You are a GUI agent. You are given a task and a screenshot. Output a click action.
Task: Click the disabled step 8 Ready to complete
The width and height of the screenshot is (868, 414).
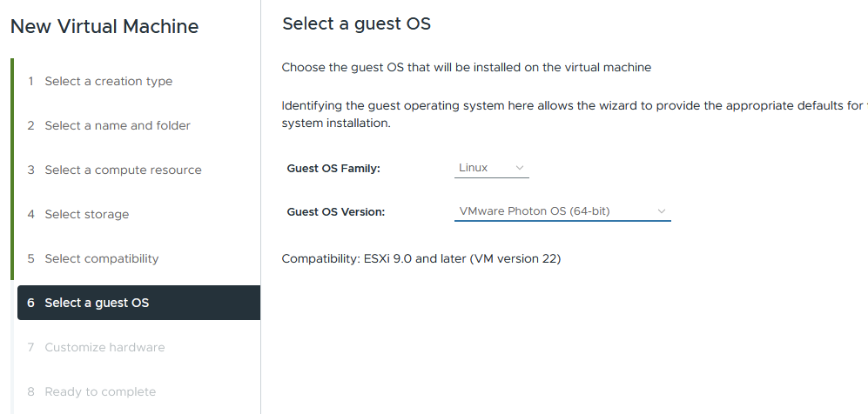[x=100, y=391]
